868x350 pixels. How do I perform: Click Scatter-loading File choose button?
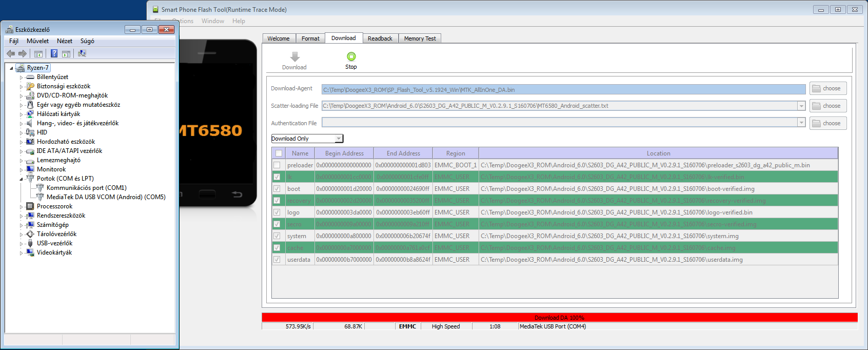(828, 106)
